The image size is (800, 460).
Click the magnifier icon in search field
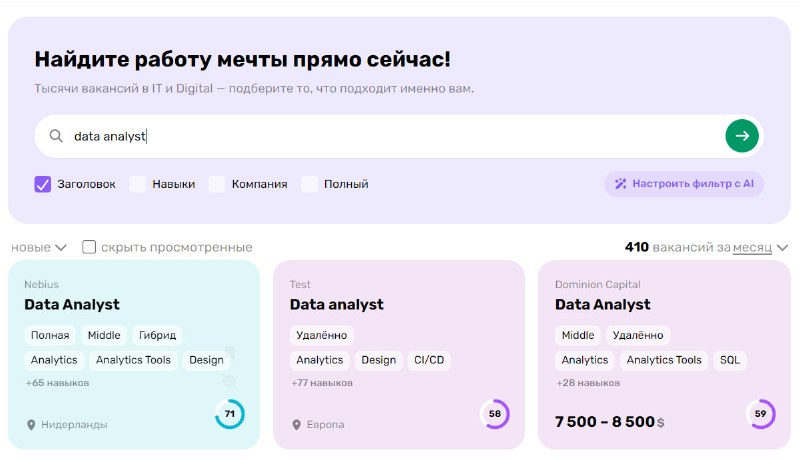[x=56, y=136]
